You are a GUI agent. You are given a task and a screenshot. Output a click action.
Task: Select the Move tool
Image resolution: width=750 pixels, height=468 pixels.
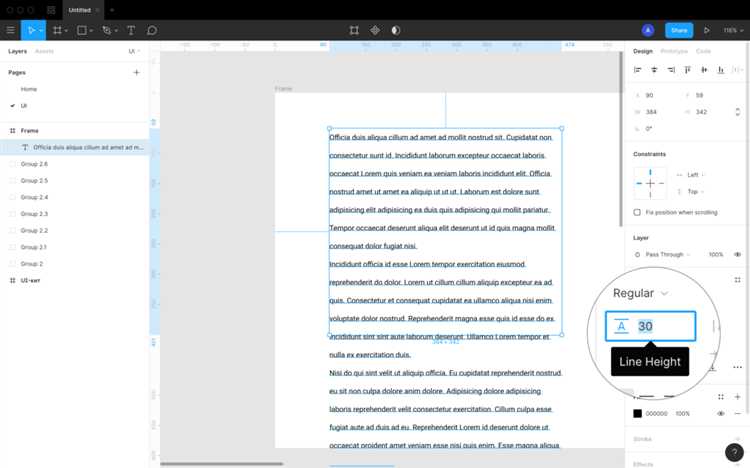point(31,30)
